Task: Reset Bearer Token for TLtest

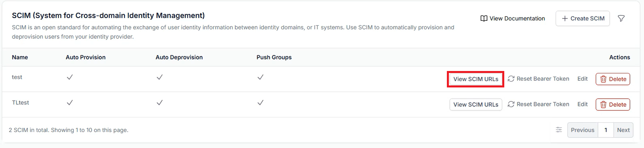Action: point(538,104)
